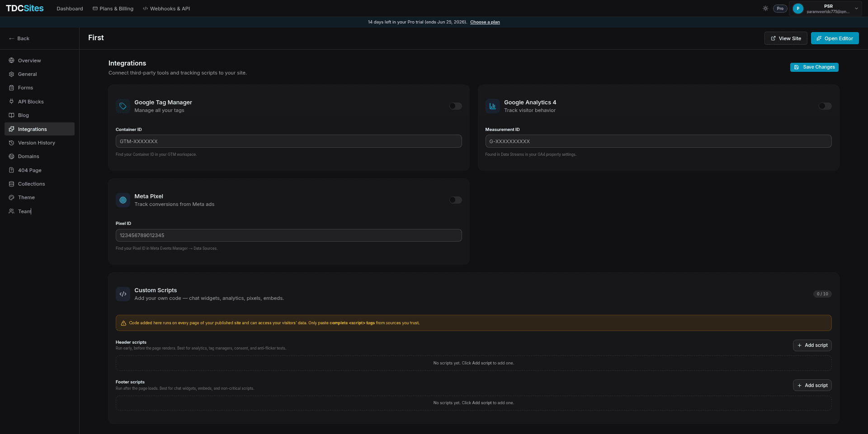The image size is (868, 434).
Task: Focus the GA4 Measurement ID field
Action: point(658,141)
